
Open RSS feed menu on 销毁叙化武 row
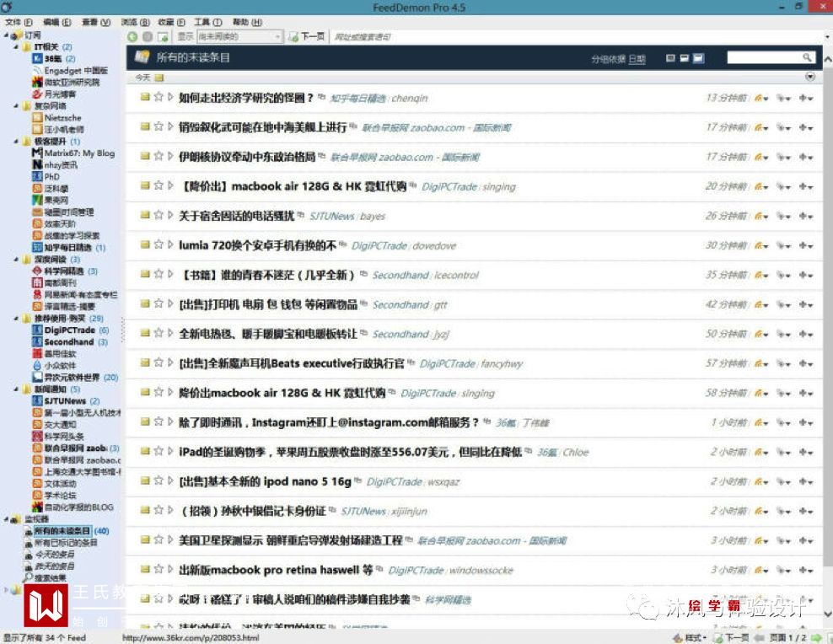pyautogui.click(x=761, y=127)
